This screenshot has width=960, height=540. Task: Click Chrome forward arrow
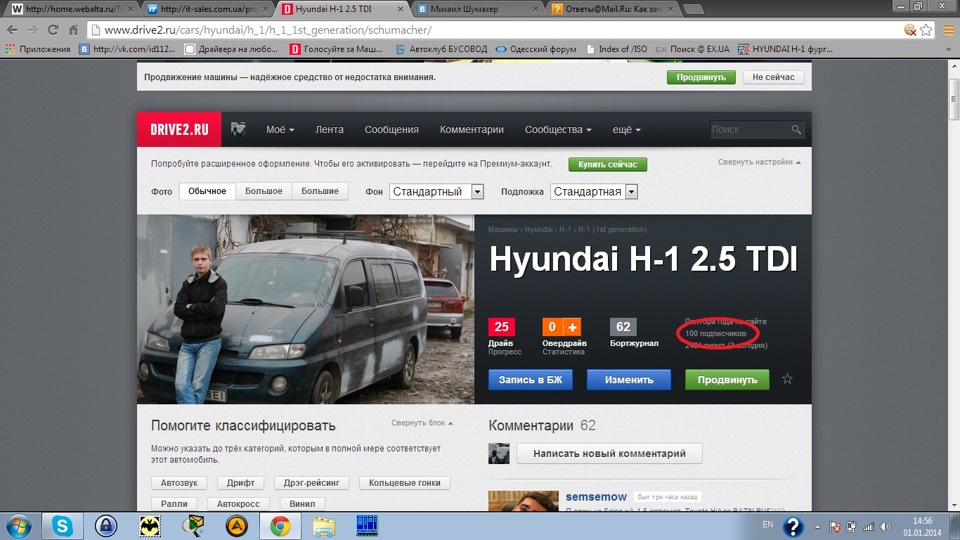[32, 30]
